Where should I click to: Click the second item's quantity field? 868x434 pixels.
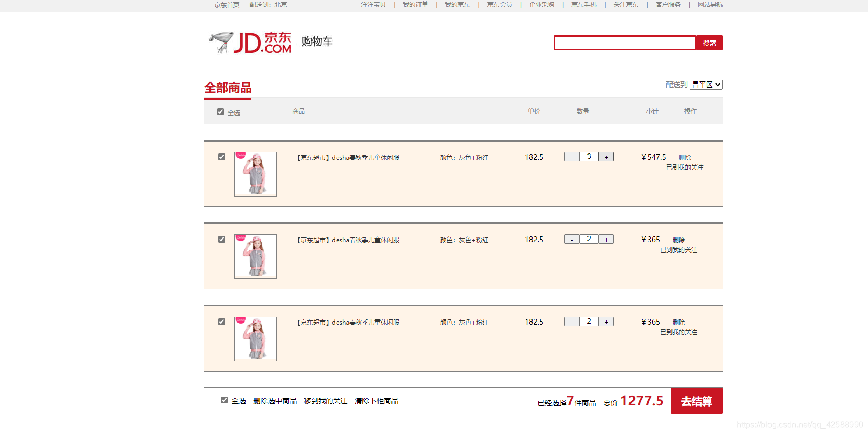pyautogui.click(x=589, y=239)
